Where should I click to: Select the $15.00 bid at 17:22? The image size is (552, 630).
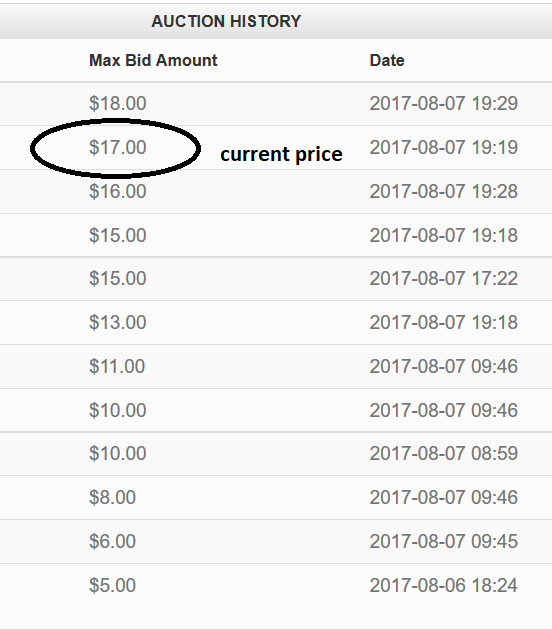pos(117,278)
